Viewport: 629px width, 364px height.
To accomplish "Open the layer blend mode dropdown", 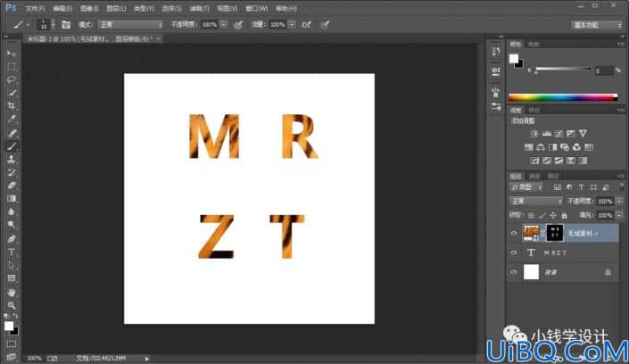I will [535, 201].
